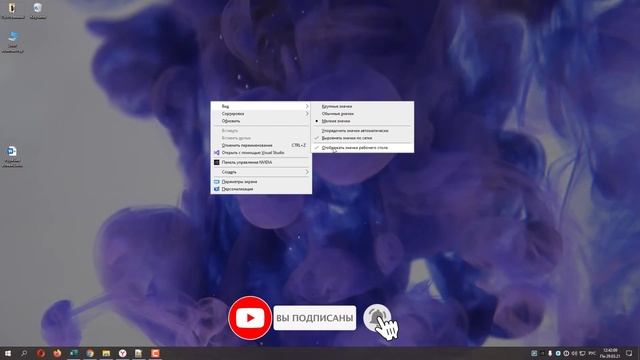Screen dimensions: 640x360
Task: Toggle Упорядочить значки автоматически
Action: point(362,131)
